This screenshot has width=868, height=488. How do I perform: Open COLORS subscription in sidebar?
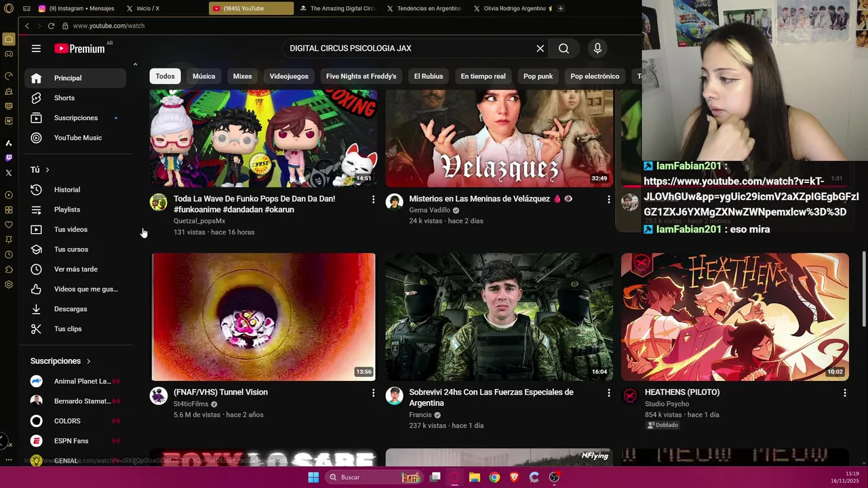(75, 421)
